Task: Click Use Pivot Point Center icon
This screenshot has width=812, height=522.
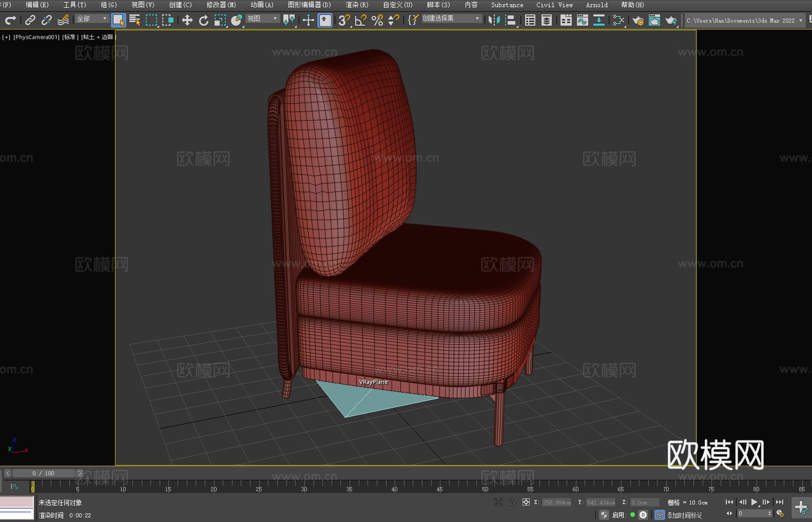Action: [x=289, y=20]
